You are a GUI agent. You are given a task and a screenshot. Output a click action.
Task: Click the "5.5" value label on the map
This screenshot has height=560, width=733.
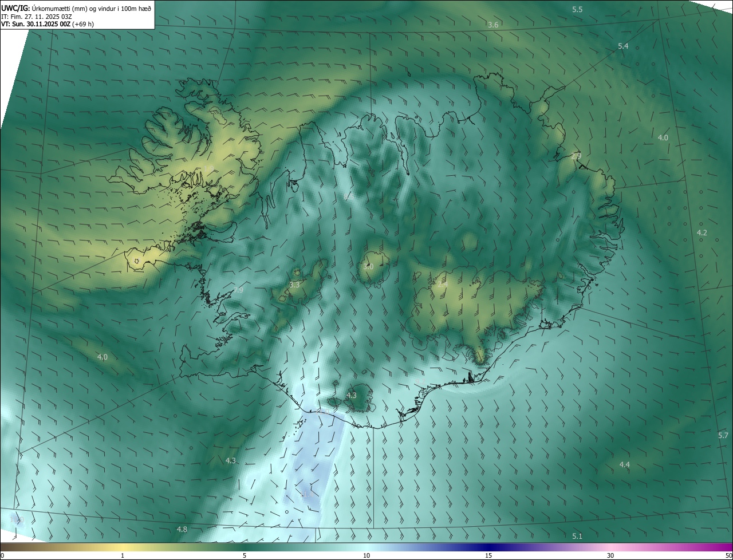click(577, 10)
